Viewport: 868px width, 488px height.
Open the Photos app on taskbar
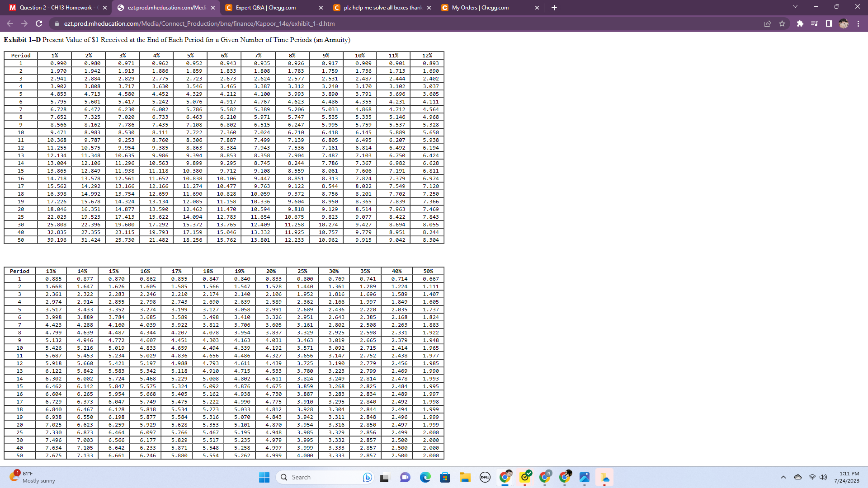click(585, 477)
